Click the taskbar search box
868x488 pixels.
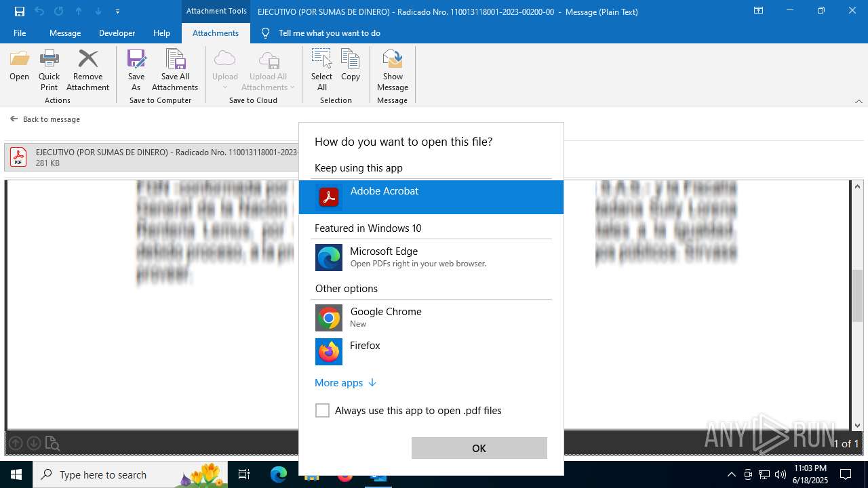(x=129, y=474)
